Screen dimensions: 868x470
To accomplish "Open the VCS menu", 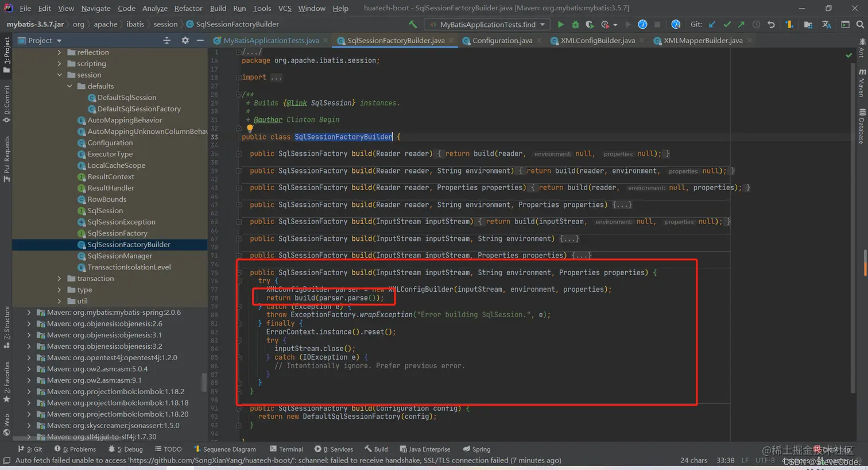I will pos(285,8).
